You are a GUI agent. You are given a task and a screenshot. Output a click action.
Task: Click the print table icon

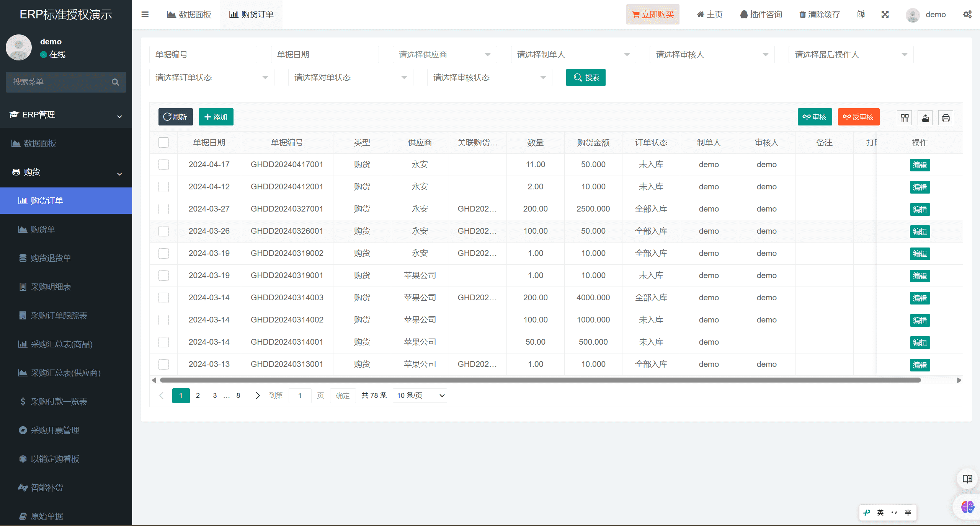coord(946,118)
